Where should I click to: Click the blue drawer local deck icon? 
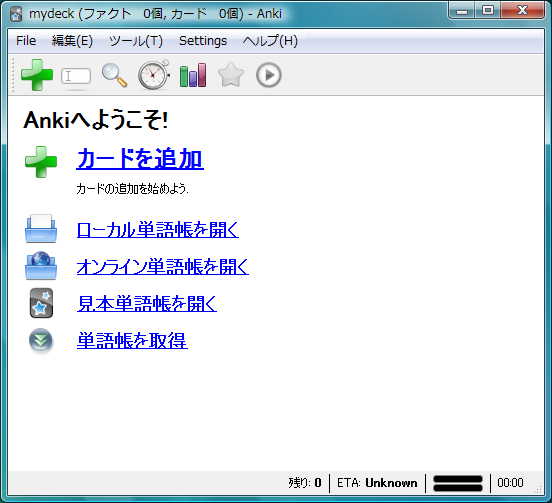(41, 228)
